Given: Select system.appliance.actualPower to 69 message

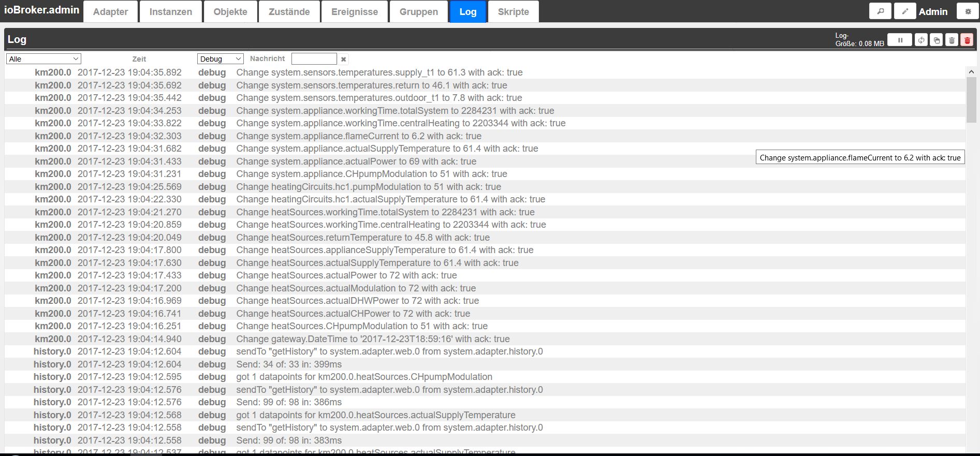Looking at the screenshot, I should [356, 161].
